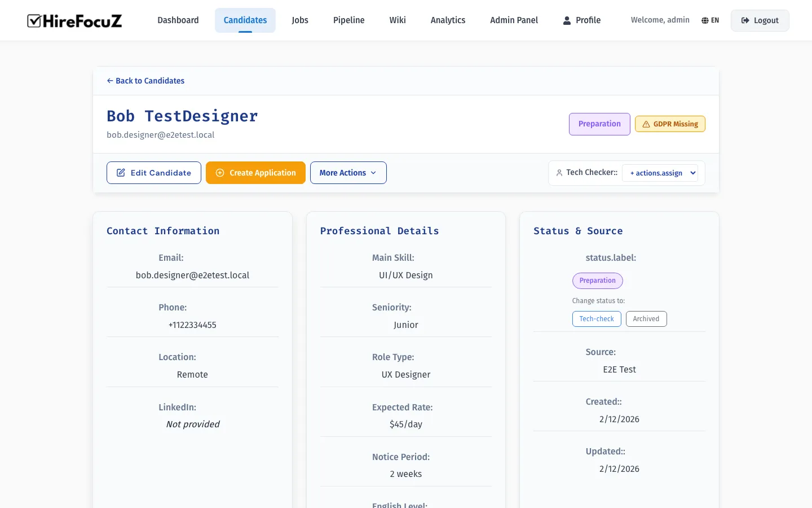The height and width of the screenshot is (508, 812).
Task: Click the plus icon on Create Application
Action: tap(220, 173)
